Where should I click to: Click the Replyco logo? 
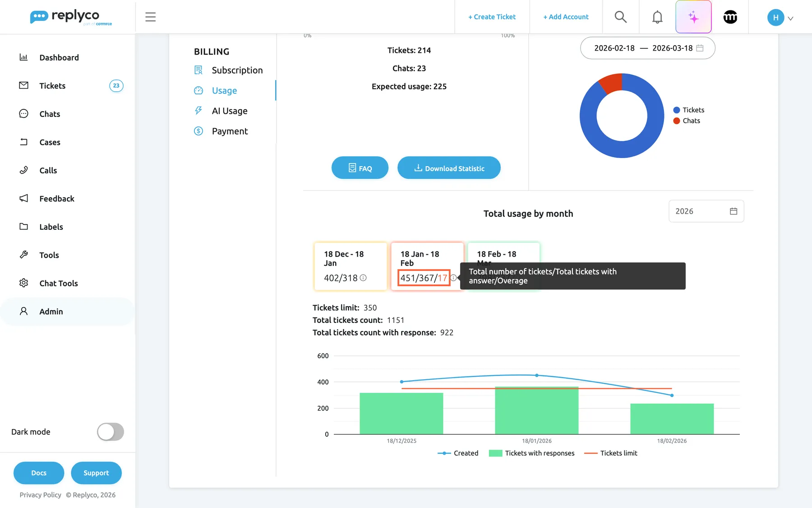pyautogui.click(x=71, y=17)
